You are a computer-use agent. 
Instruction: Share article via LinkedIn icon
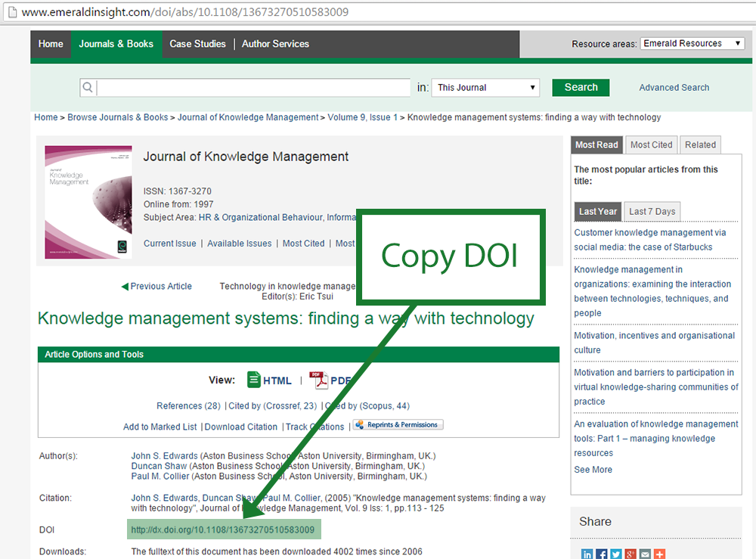click(587, 554)
